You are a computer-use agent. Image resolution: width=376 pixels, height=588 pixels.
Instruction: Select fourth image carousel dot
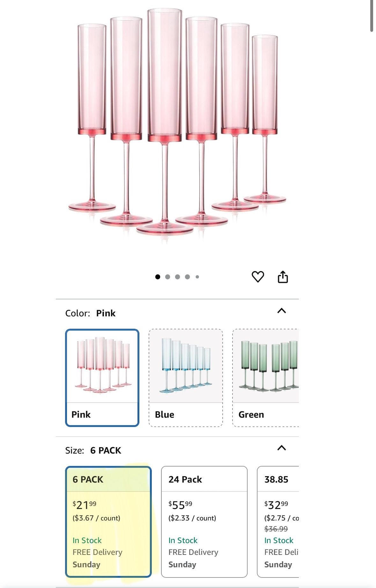click(187, 277)
